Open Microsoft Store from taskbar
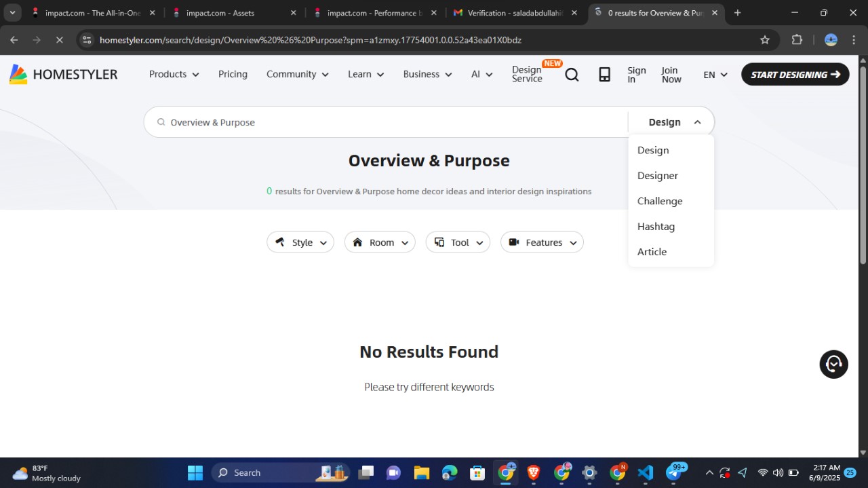 (477, 472)
